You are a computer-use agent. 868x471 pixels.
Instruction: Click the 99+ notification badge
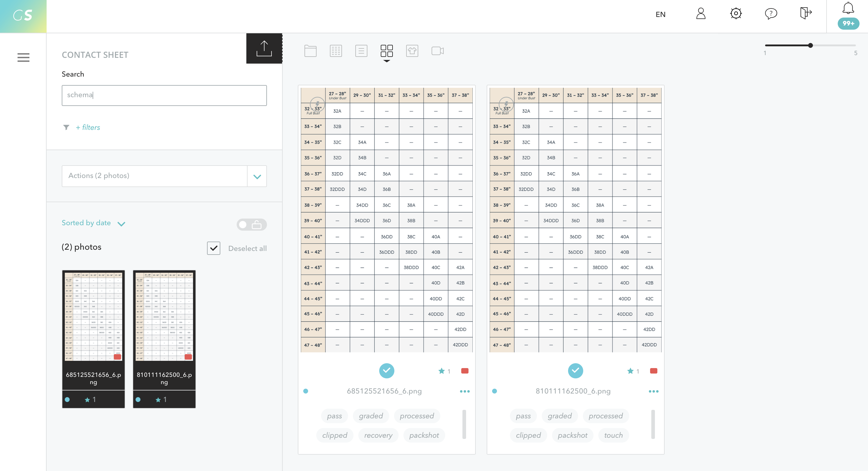848,23
